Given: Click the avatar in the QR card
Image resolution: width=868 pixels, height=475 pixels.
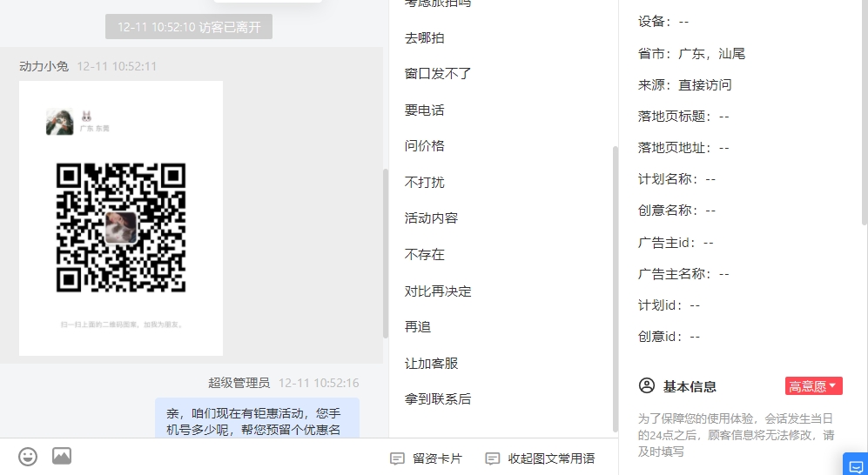Looking at the screenshot, I should coord(59,122).
